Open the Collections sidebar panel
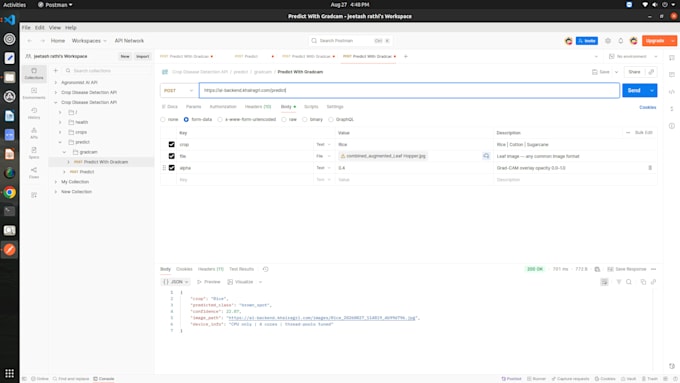This screenshot has width=680, height=383. (x=34, y=73)
